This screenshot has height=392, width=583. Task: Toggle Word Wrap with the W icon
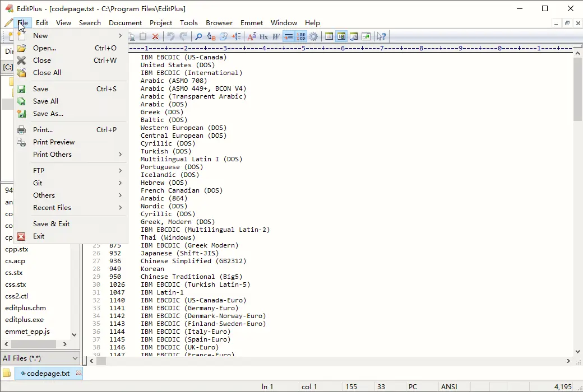point(276,36)
